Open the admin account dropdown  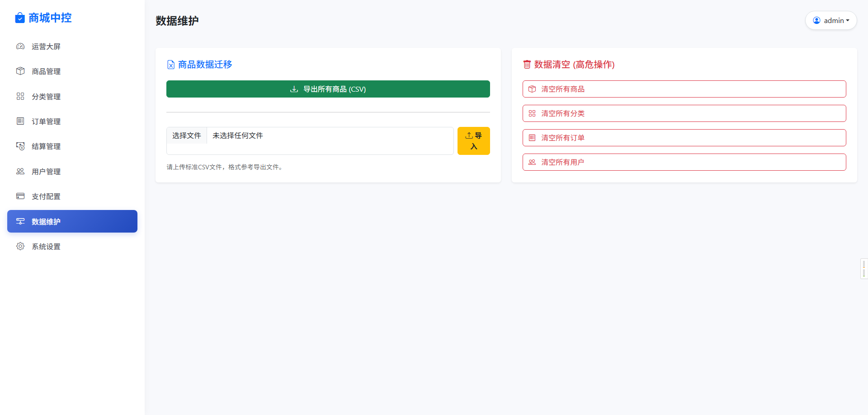831,20
